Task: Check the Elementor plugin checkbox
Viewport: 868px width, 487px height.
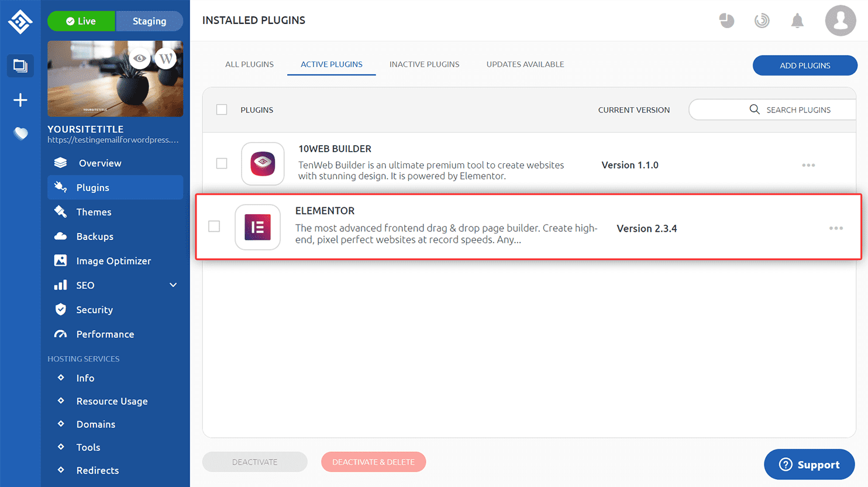Action: (214, 227)
